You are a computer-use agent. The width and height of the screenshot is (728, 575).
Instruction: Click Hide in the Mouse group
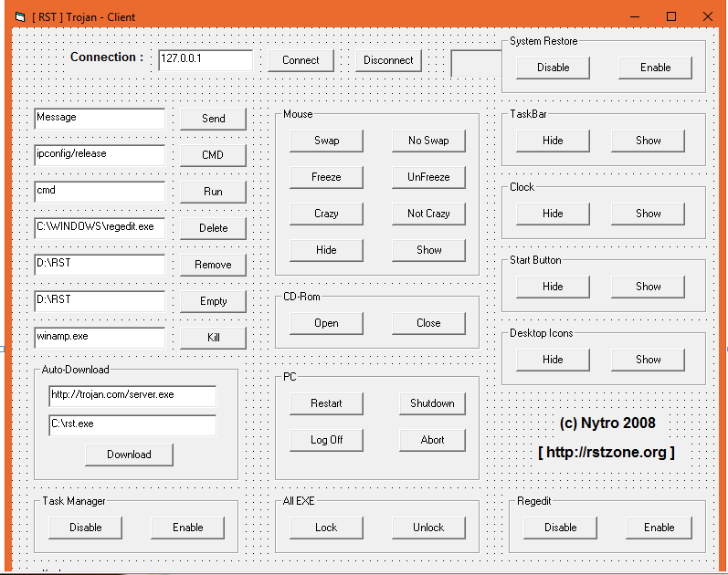click(x=326, y=250)
